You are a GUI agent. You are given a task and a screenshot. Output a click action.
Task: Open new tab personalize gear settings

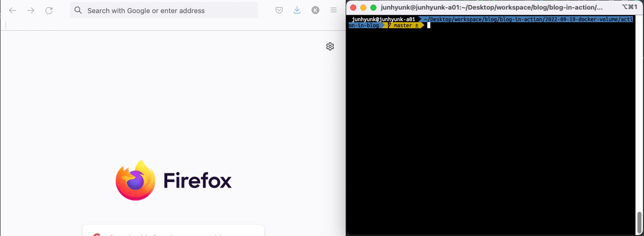[x=330, y=46]
